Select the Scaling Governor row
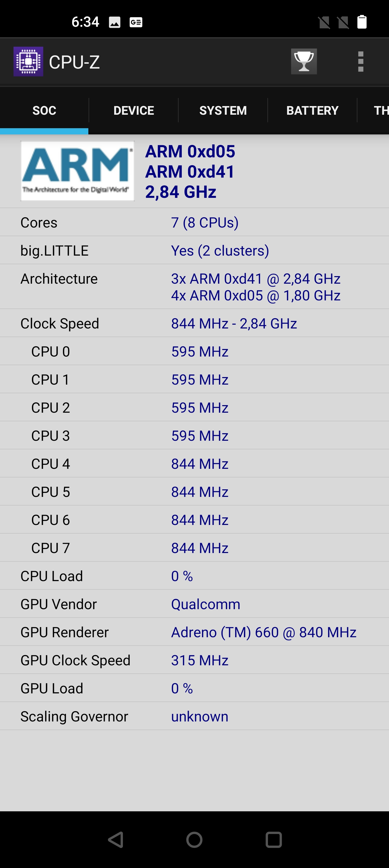 coord(194,716)
